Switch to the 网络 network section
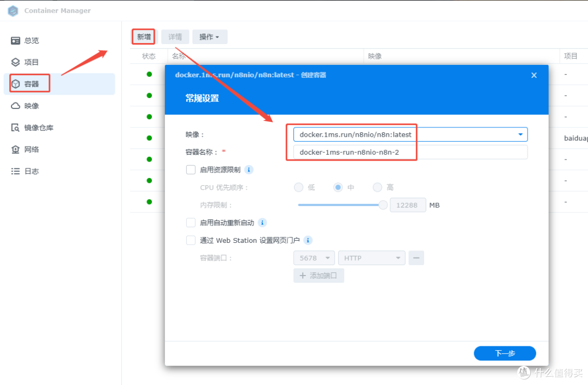This screenshot has width=588, height=385. [59, 149]
